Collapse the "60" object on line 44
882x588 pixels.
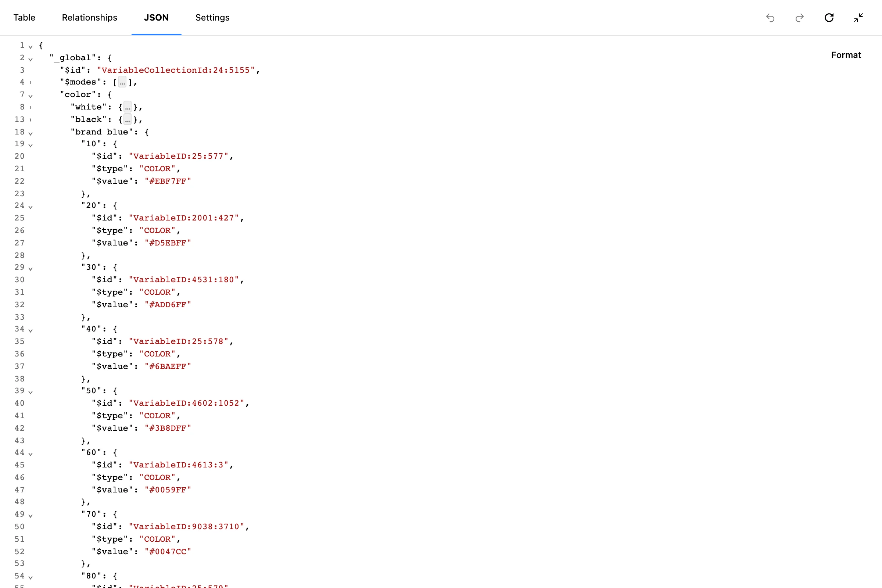(x=31, y=454)
